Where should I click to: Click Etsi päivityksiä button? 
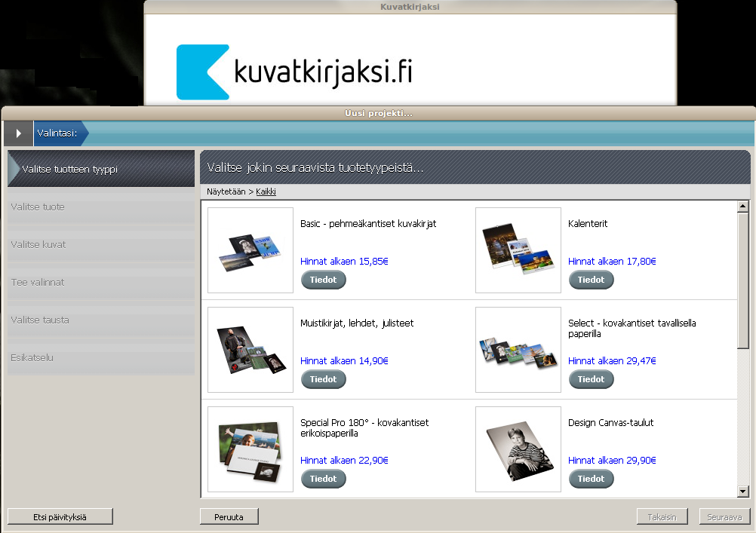[x=60, y=516]
